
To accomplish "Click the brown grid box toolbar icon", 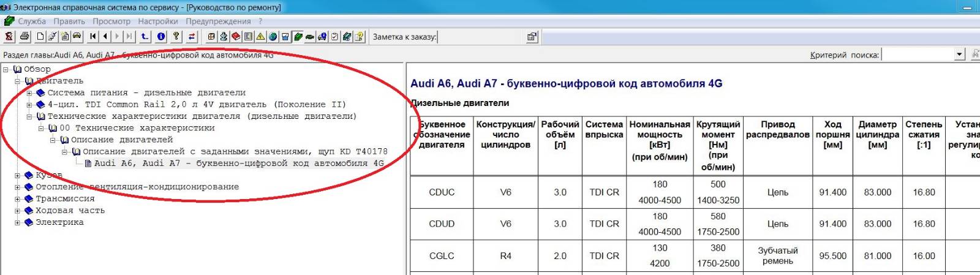I will (211, 36).
